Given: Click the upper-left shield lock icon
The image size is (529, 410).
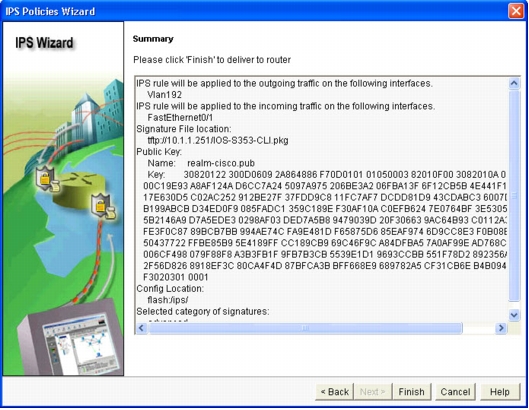Looking at the screenshot, I should [x=47, y=179].
